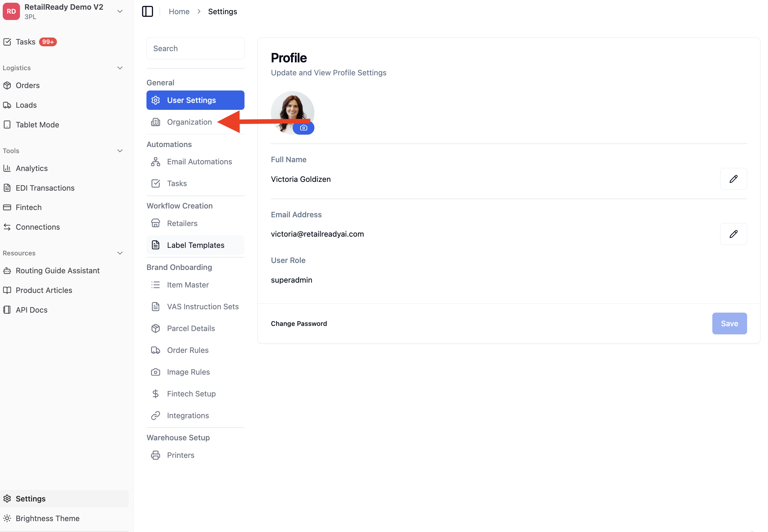The image size is (768, 532).
Task: Click the Brand Onboarding section header
Action: pos(179,267)
